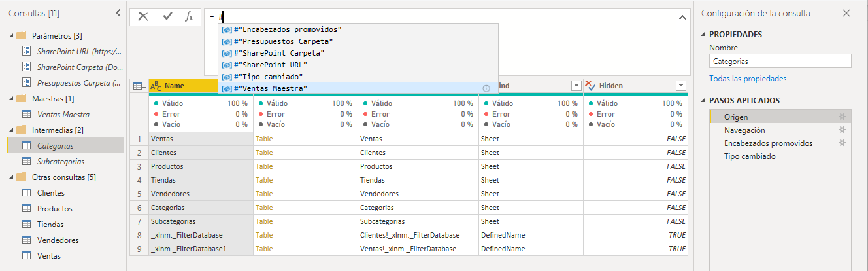
Task: Expand the formula bar
Action: 682,18
